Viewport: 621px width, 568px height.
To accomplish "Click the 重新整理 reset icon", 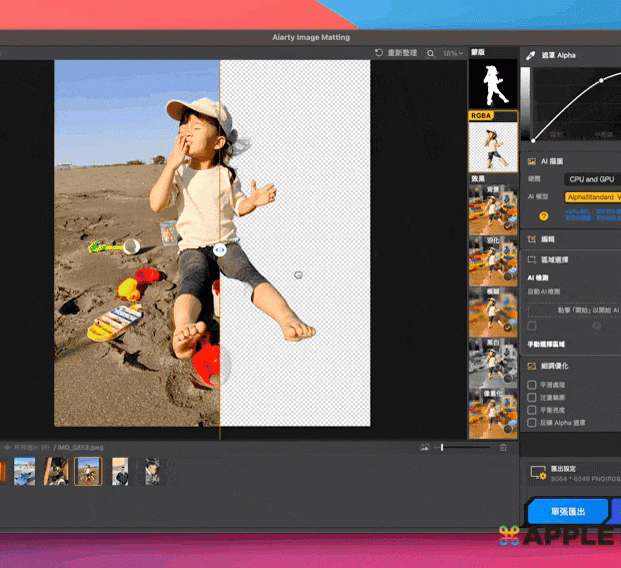I will pyautogui.click(x=379, y=53).
